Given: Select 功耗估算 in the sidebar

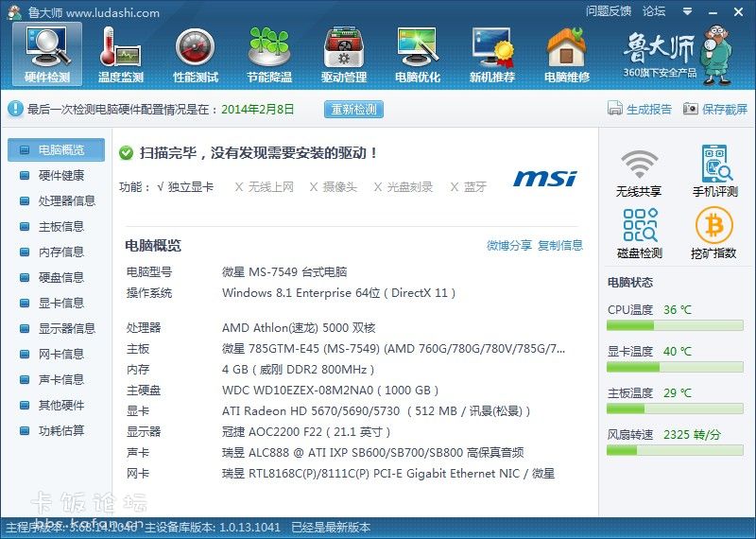Looking at the screenshot, I should (x=57, y=431).
